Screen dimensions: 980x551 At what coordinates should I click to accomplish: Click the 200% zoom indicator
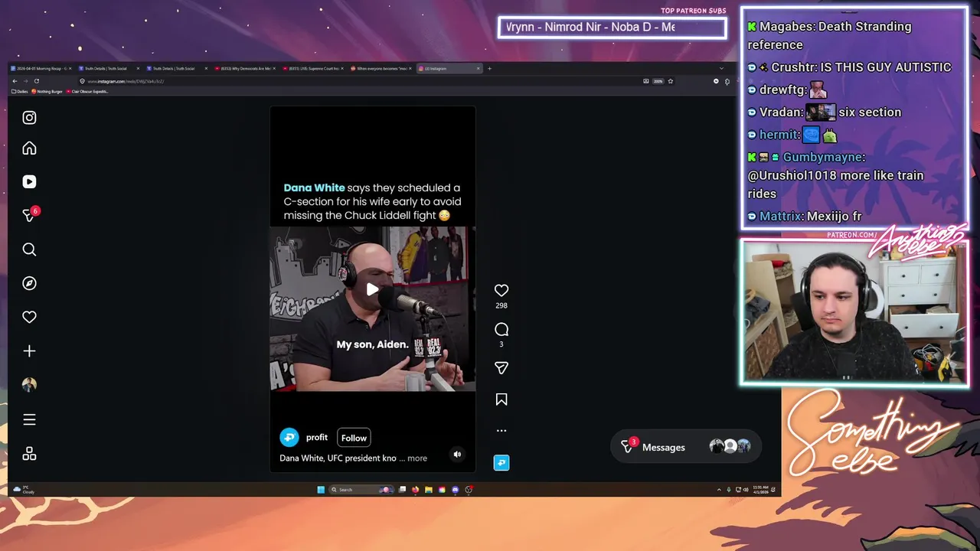pos(658,81)
